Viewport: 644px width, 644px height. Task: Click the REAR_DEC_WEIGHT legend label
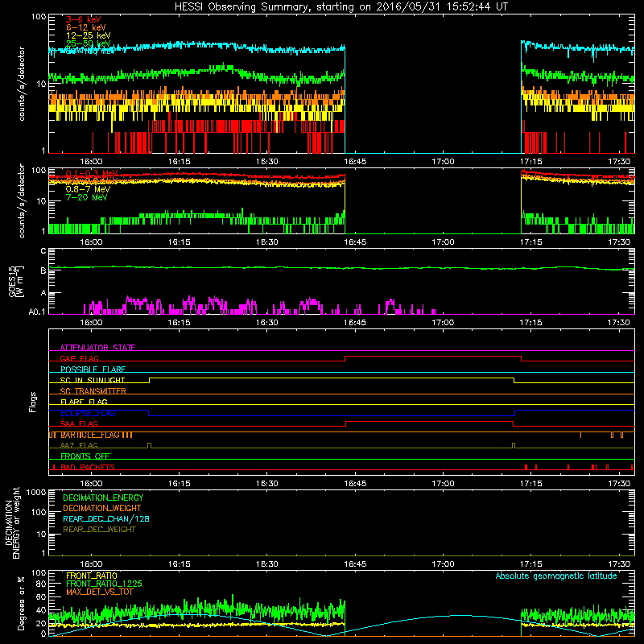(99, 530)
